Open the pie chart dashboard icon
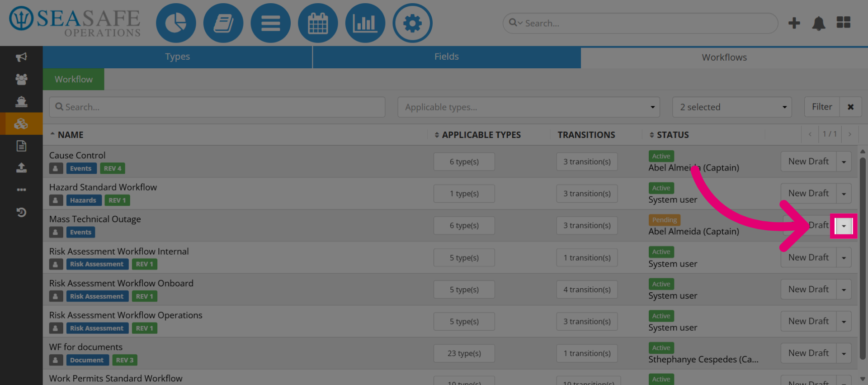This screenshot has width=868, height=385. (x=176, y=23)
